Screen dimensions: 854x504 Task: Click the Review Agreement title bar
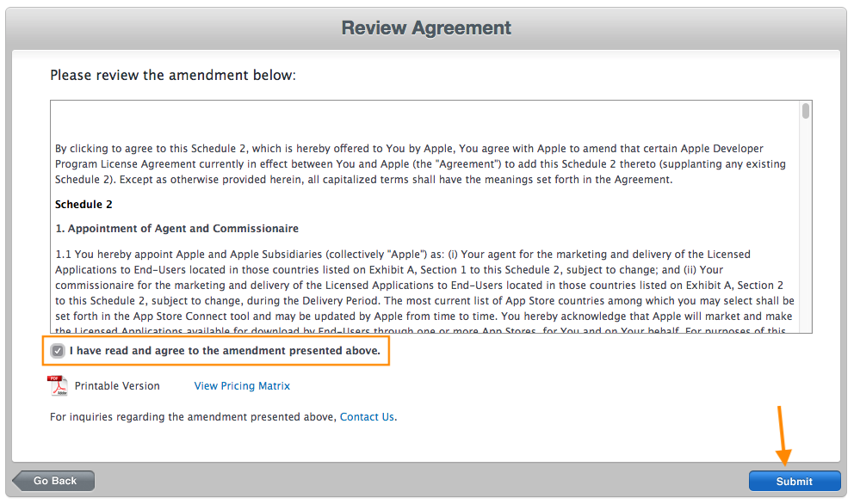425,28
